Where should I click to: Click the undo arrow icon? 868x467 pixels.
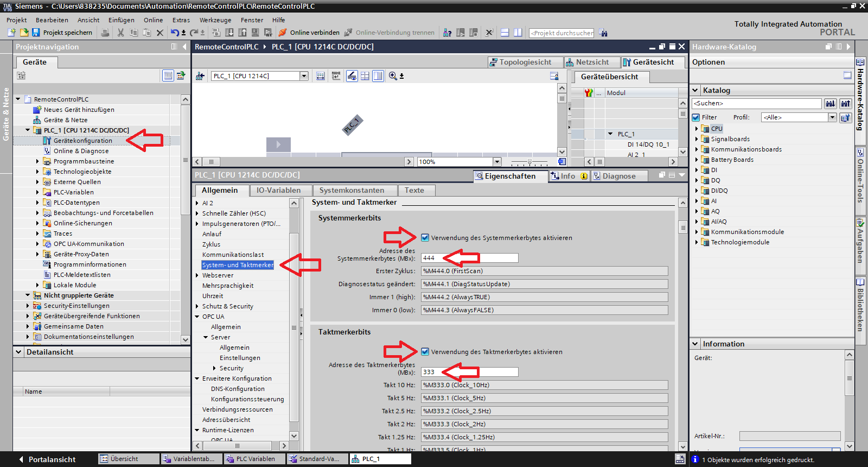(175, 33)
